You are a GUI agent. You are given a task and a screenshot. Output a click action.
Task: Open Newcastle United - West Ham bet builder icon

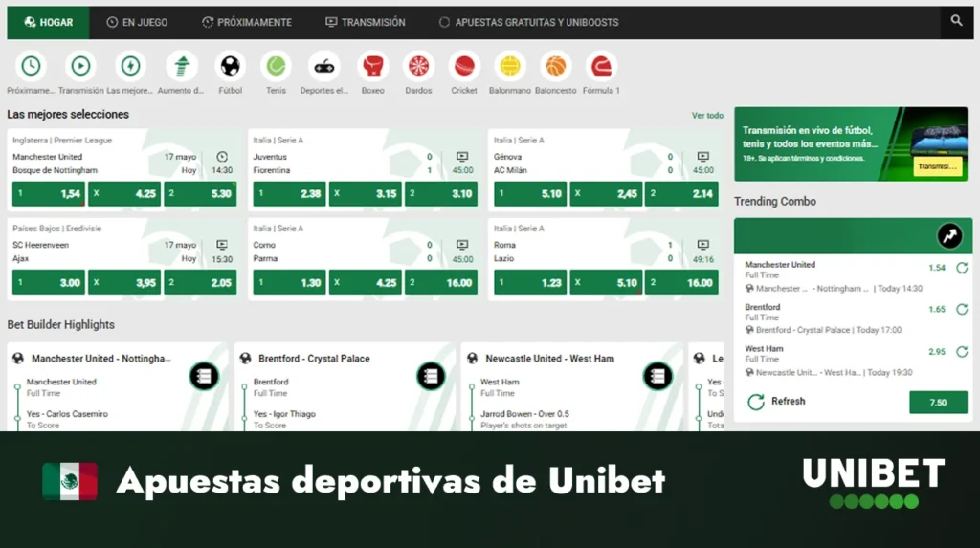[657, 376]
